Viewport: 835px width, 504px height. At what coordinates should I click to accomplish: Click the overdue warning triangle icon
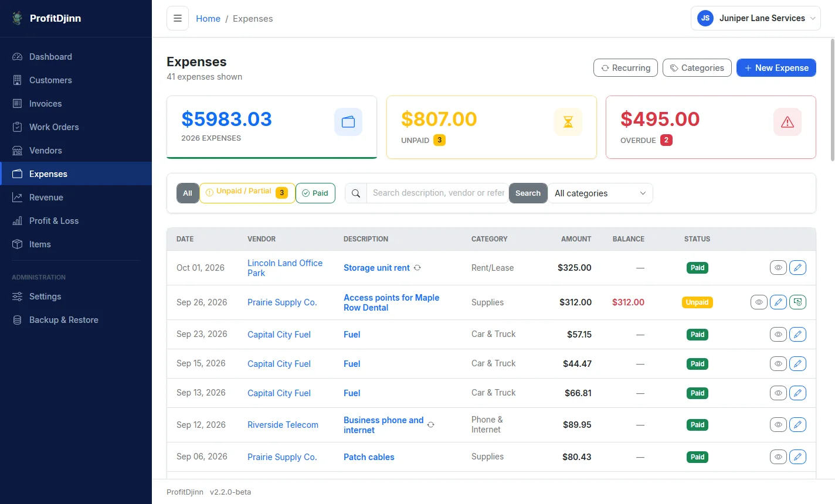tap(788, 122)
